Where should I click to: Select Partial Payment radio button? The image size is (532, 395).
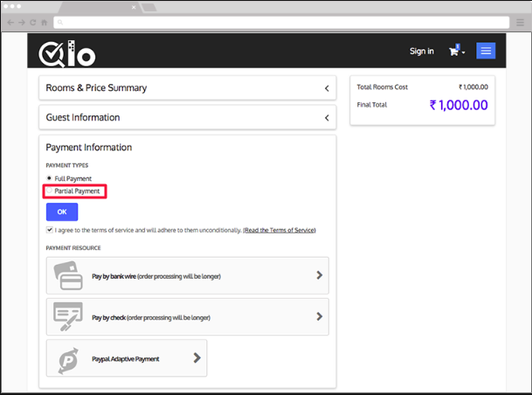click(49, 191)
